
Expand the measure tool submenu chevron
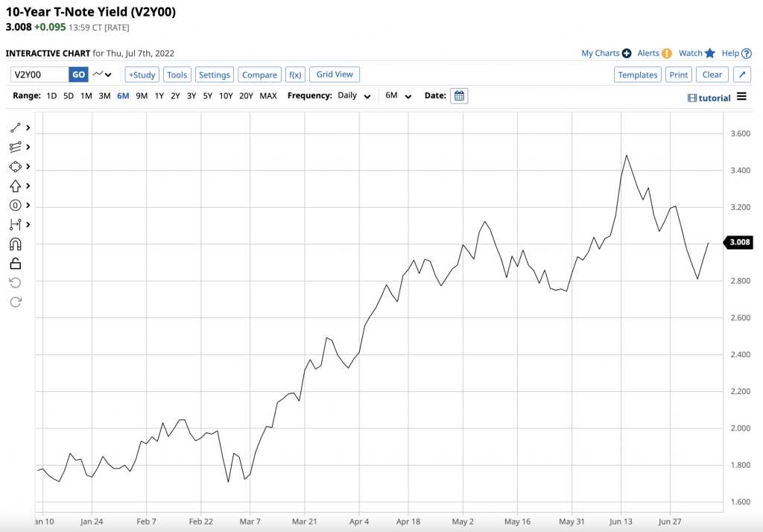(28, 224)
